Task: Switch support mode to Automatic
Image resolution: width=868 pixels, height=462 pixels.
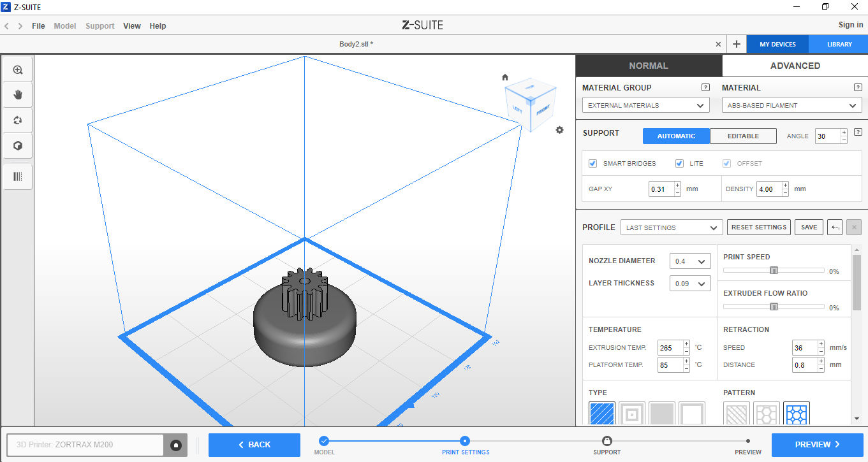Action: 676,136
